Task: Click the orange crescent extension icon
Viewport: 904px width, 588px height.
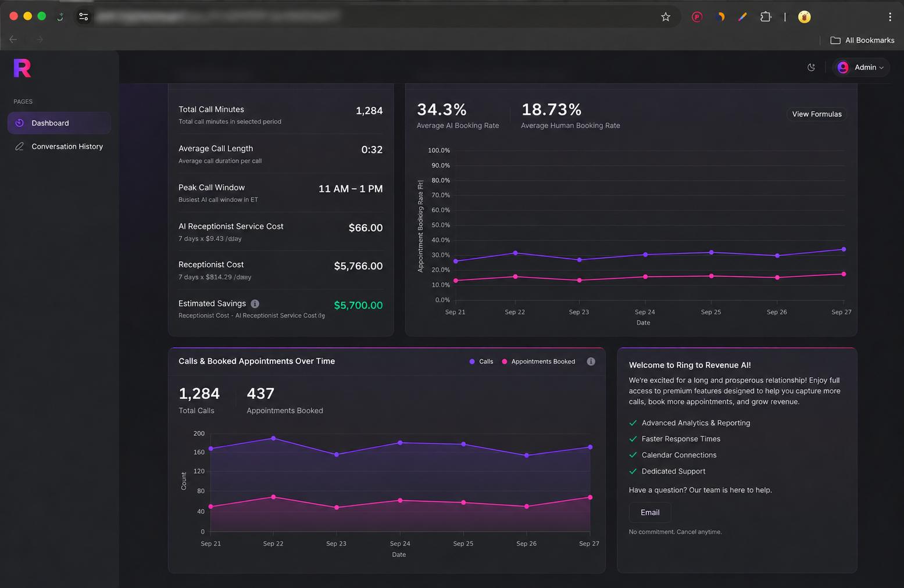Action: coord(720,17)
